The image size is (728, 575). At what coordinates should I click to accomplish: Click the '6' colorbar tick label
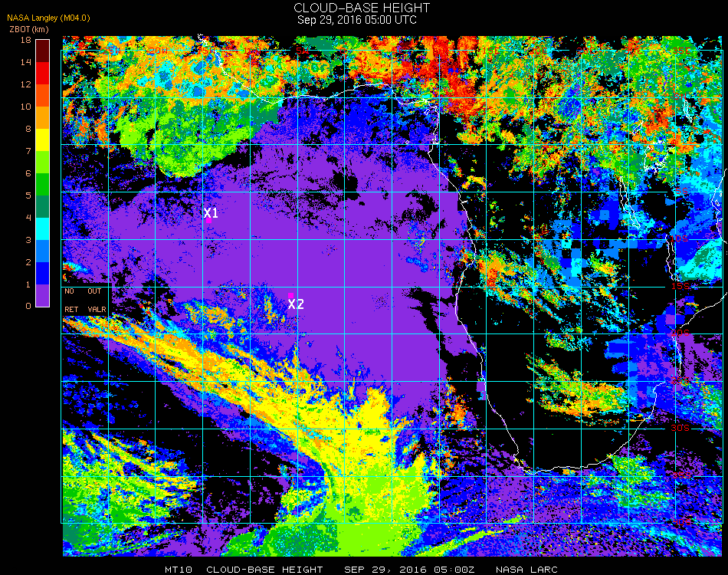coord(28,174)
